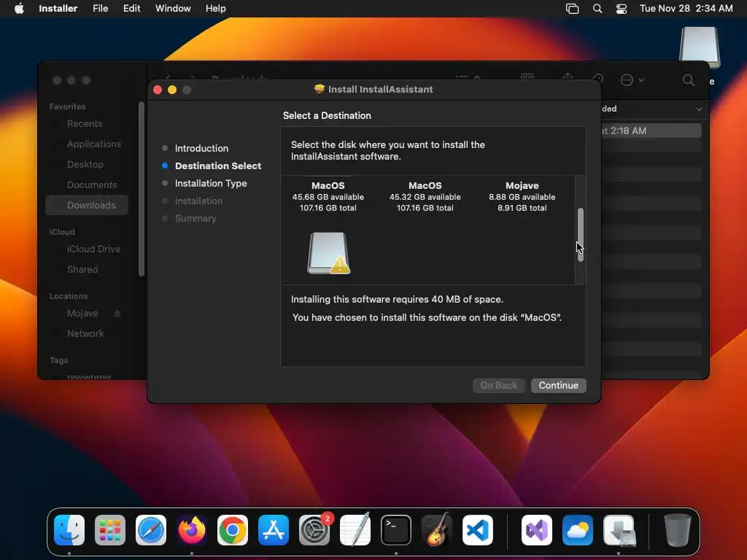Screen dimensions: 747x560
Task: Eject the Mojave volume in Finder sidebar
Action: (x=117, y=314)
